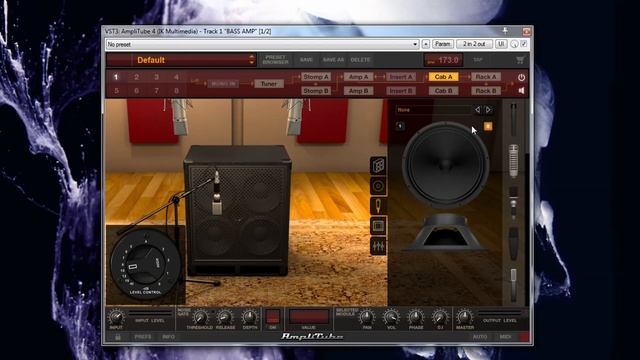Screen dimensions: 640x360
Task: Select the Cab B module tab
Action: click(443, 91)
